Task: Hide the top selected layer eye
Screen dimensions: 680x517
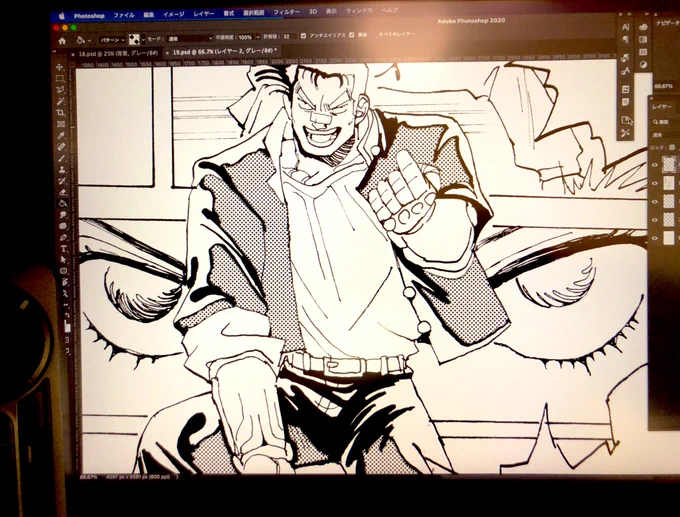Action: pos(655,164)
